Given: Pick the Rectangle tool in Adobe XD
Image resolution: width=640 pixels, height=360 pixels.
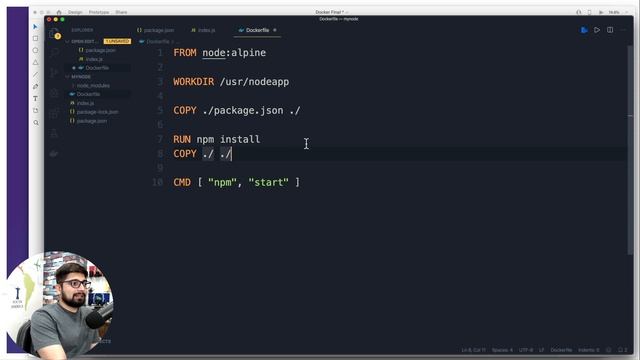Looking at the screenshot, I should (x=36, y=38).
